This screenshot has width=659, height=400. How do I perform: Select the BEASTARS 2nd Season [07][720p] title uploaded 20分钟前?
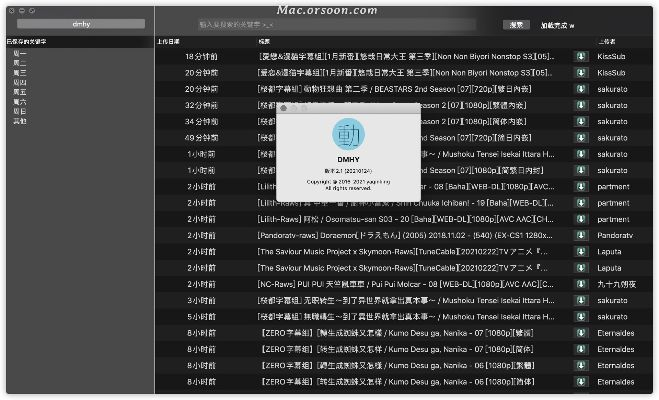pyautogui.click(x=394, y=89)
